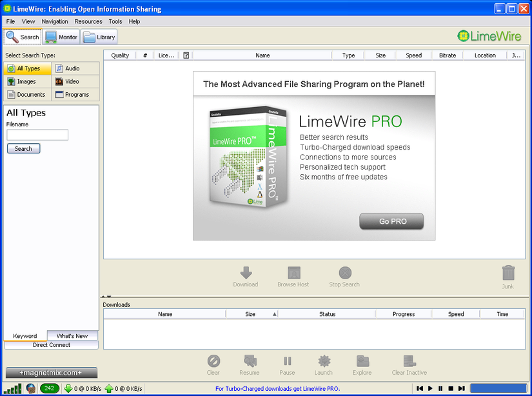
Task: Click the Go PRO button
Action: 391,221
